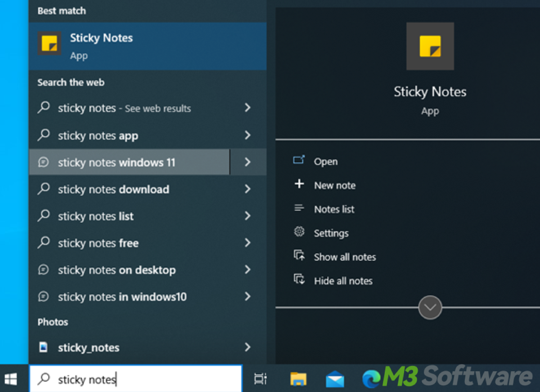Expand arrow next to sticky_notes photo
Screen dimensions: 540x392
(247, 347)
